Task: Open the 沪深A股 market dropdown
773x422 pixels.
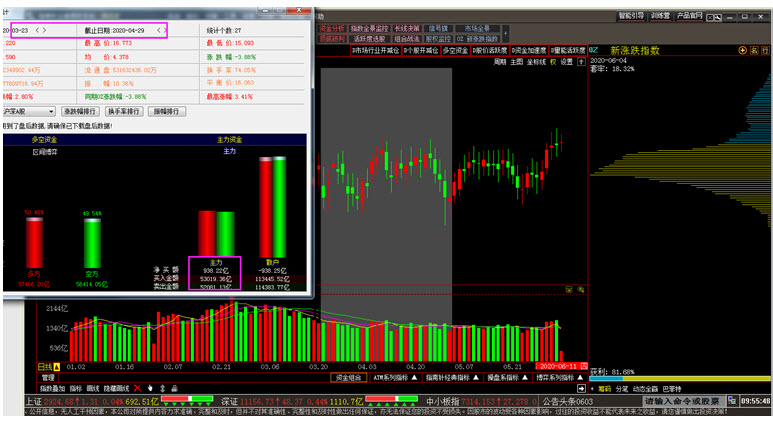Action: (x=28, y=111)
